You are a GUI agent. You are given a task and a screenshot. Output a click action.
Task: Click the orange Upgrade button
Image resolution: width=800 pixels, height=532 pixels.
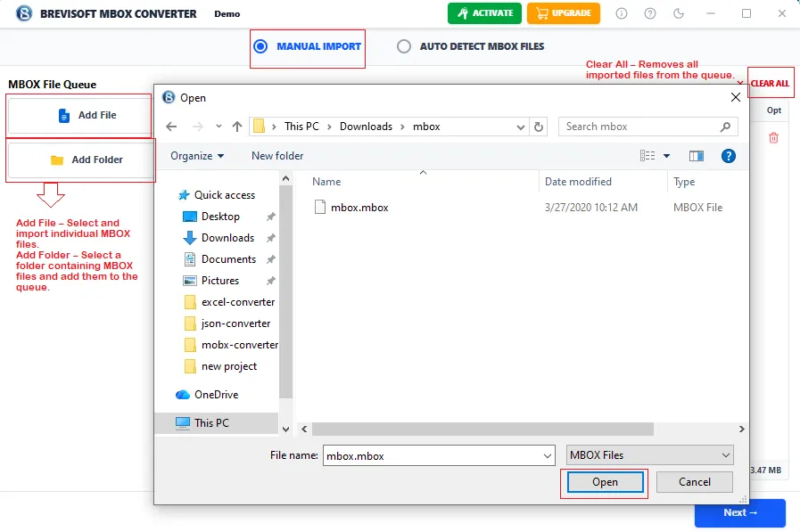(564, 13)
